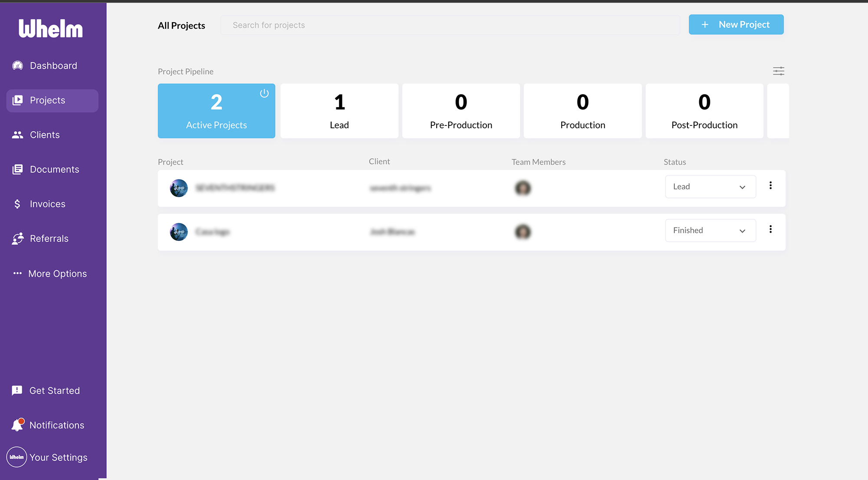The width and height of the screenshot is (868, 480).
Task: Click the Referrals icon in sidebar
Action: click(x=18, y=238)
